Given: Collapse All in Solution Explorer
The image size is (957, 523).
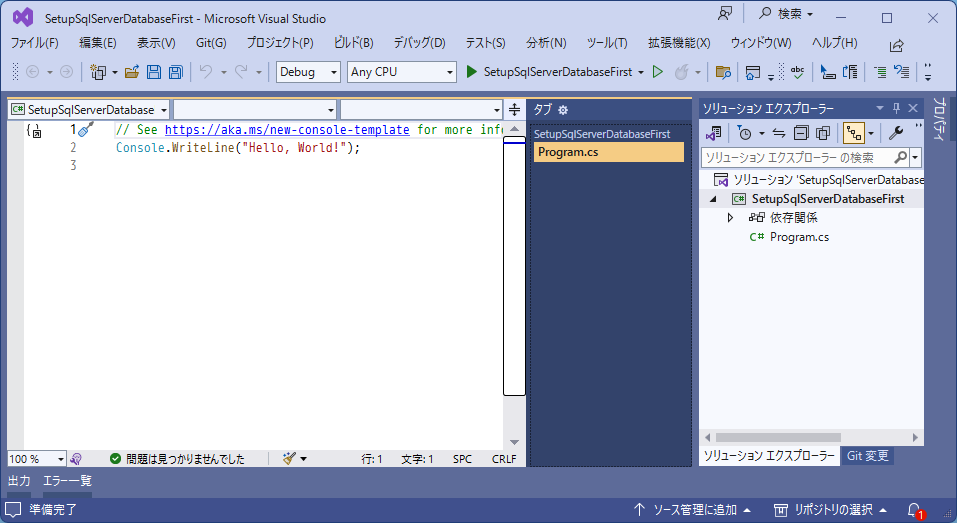Looking at the screenshot, I should 801,132.
